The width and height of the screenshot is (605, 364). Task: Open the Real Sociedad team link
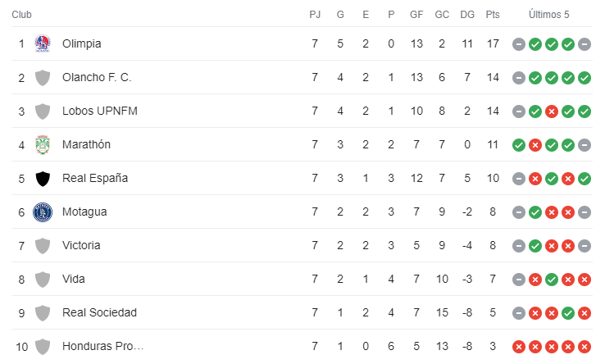(x=99, y=312)
